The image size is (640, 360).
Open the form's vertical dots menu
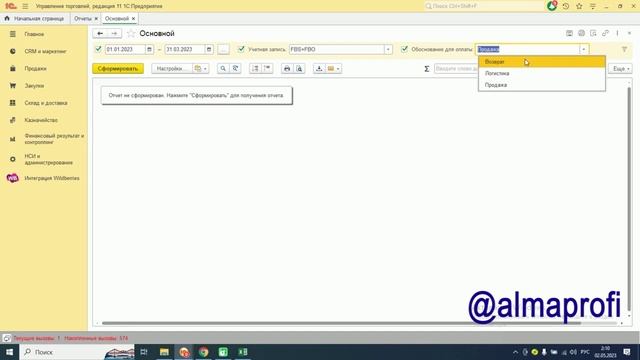[617, 33]
